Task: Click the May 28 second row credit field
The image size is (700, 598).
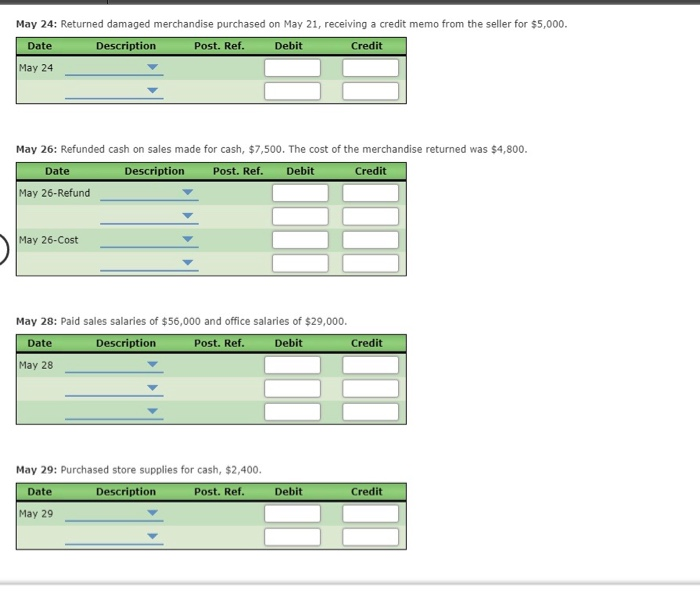Action: pyautogui.click(x=371, y=388)
